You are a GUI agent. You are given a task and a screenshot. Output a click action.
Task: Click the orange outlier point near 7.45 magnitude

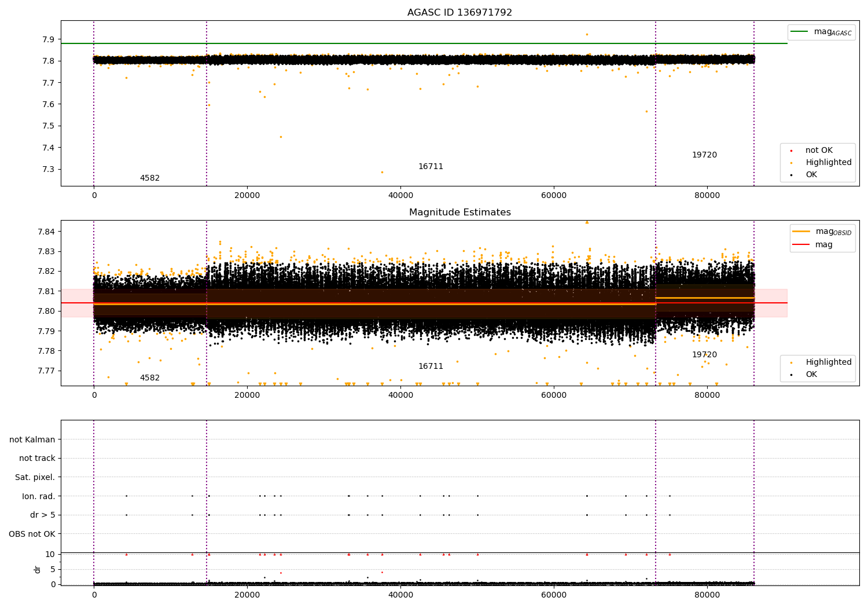[281, 137]
